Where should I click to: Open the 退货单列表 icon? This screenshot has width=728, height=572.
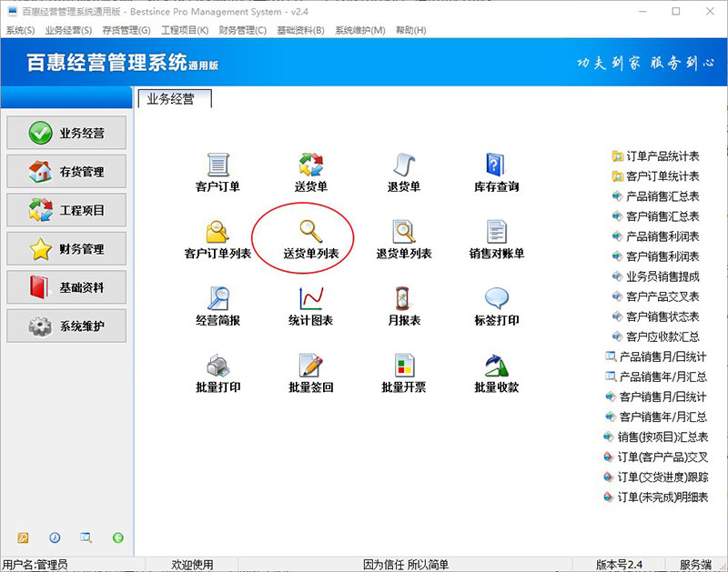tap(404, 232)
